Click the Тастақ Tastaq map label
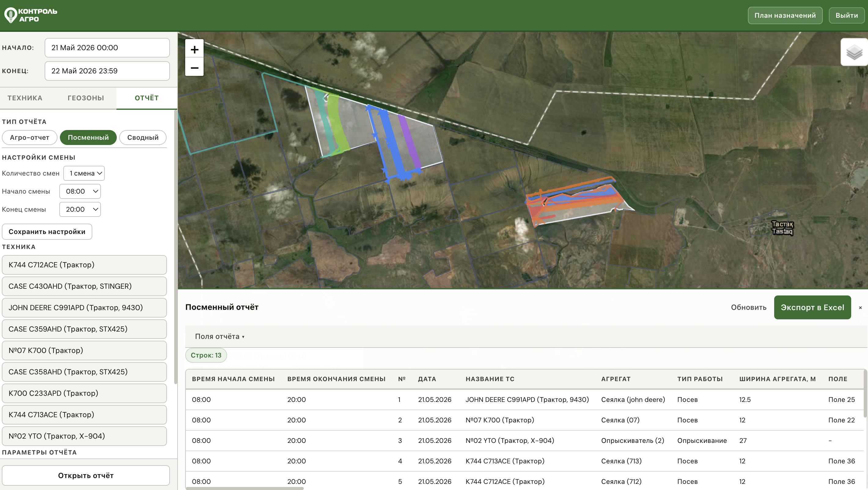The height and width of the screenshot is (490, 868). point(782,228)
